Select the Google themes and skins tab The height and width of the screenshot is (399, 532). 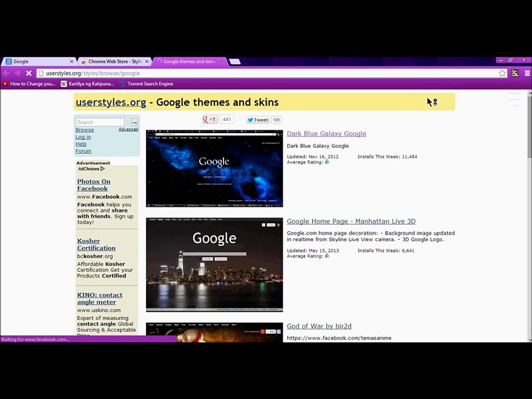(x=190, y=61)
